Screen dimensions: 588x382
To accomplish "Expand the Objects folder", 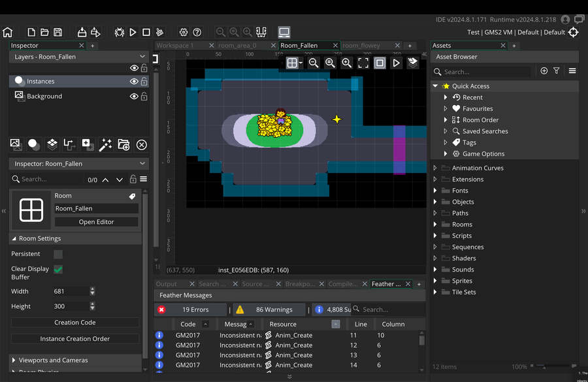I will [435, 202].
